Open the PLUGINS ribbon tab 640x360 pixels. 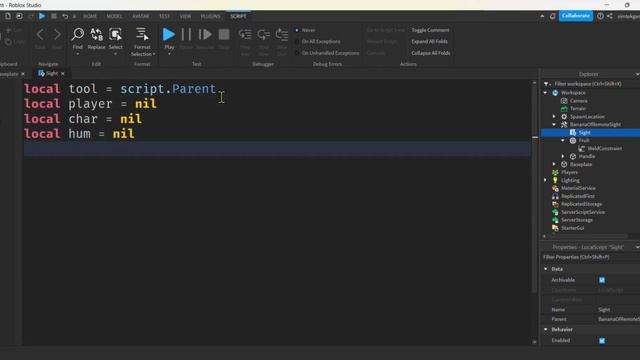coord(211,16)
